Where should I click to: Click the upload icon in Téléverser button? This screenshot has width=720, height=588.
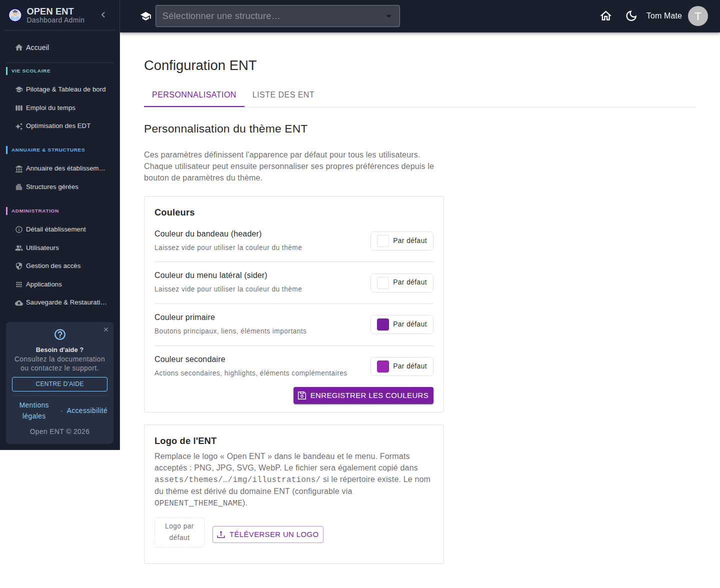[221, 534]
